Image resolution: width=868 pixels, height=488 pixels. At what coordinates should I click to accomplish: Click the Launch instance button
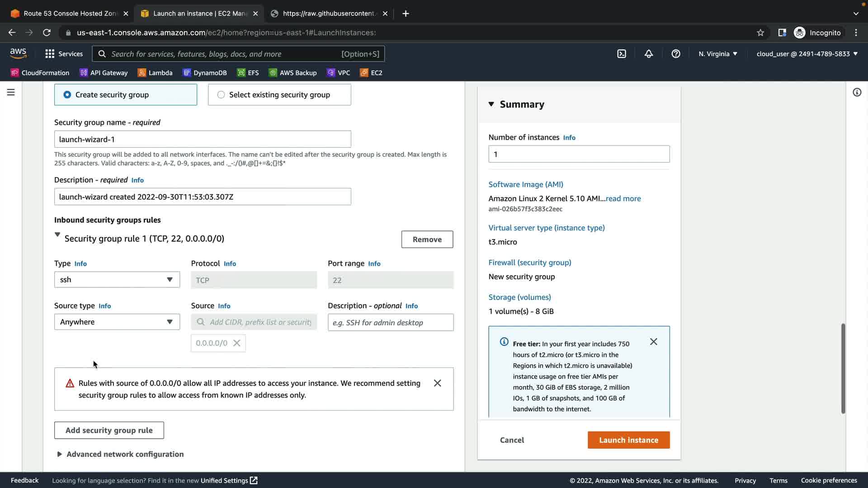[628, 440]
